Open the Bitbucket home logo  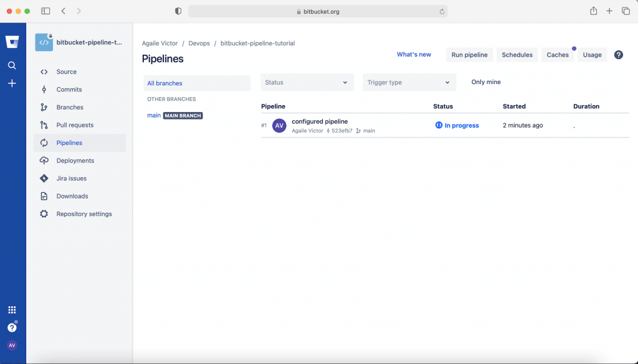[x=12, y=42]
